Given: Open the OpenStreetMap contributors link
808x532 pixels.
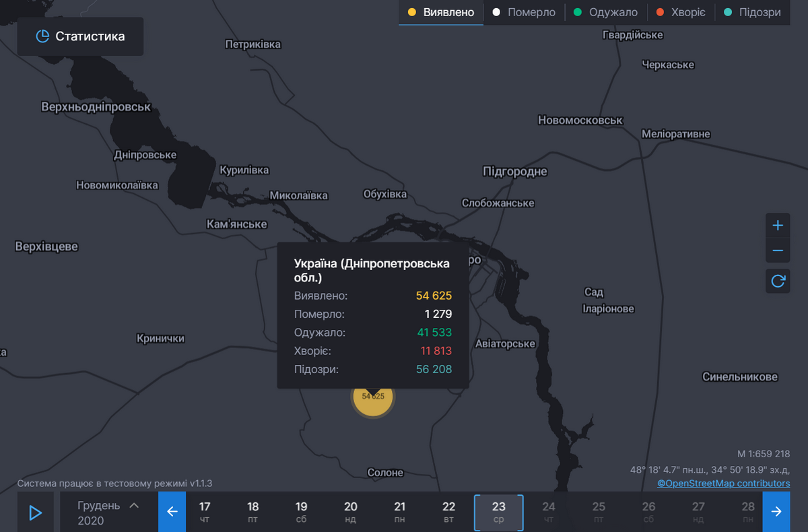Looking at the screenshot, I should click(723, 484).
